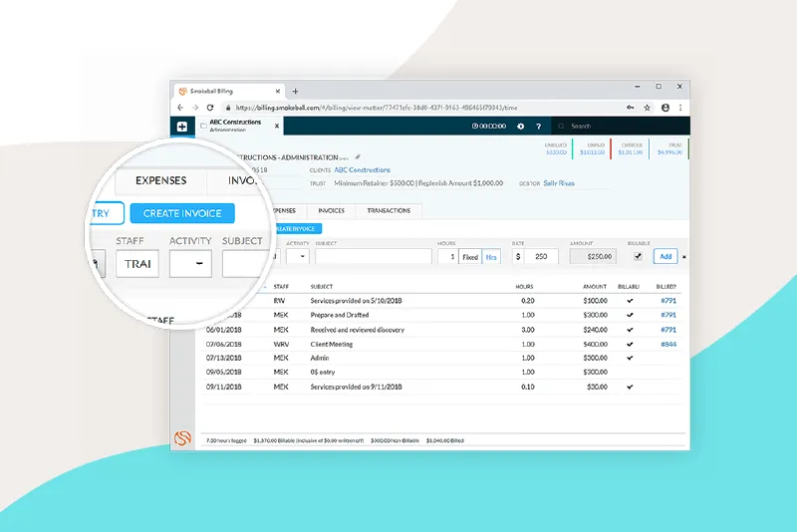Viewport: 797px width, 532px height.
Task: Click the large CREATE INVOICE button in callout
Action: [182, 213]
